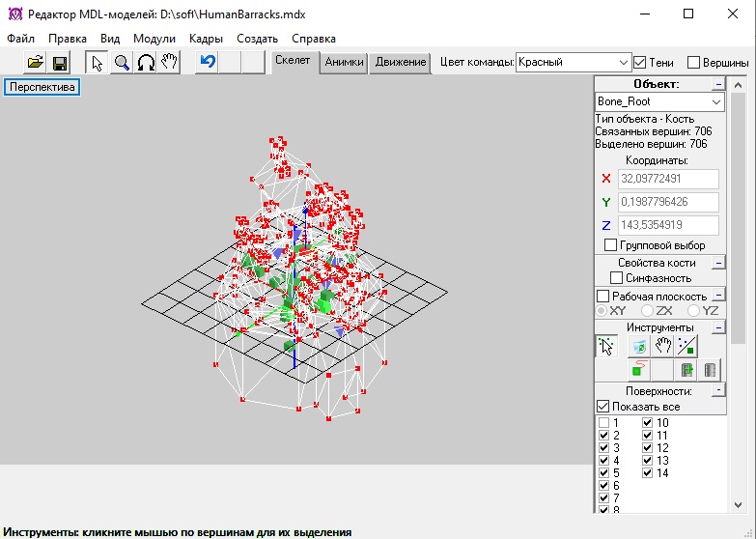Viewport: 756px width, 539px height.
Task: Enable the Вершины checkbox
Action: [694, 63]
